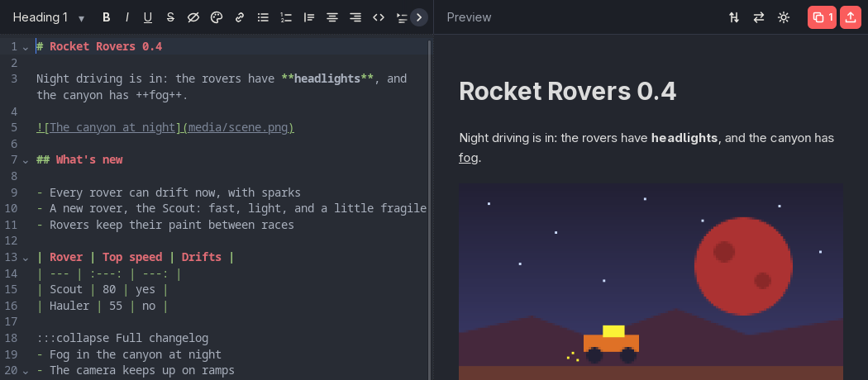Open the Heading 1 style dropdown
This screenshot has height=380, width=868.
tap(49, 17)
